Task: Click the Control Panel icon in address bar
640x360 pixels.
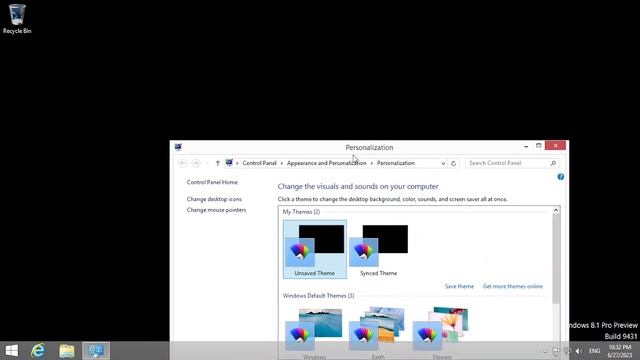Action: [x=229, y=163]
